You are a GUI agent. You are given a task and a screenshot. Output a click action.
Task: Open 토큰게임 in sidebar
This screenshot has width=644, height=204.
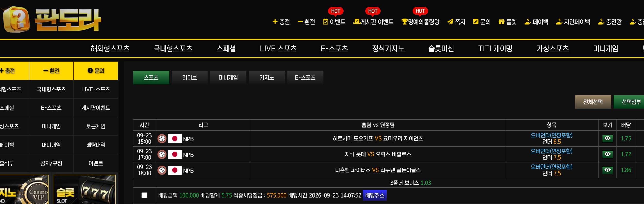tap(96, 126)
